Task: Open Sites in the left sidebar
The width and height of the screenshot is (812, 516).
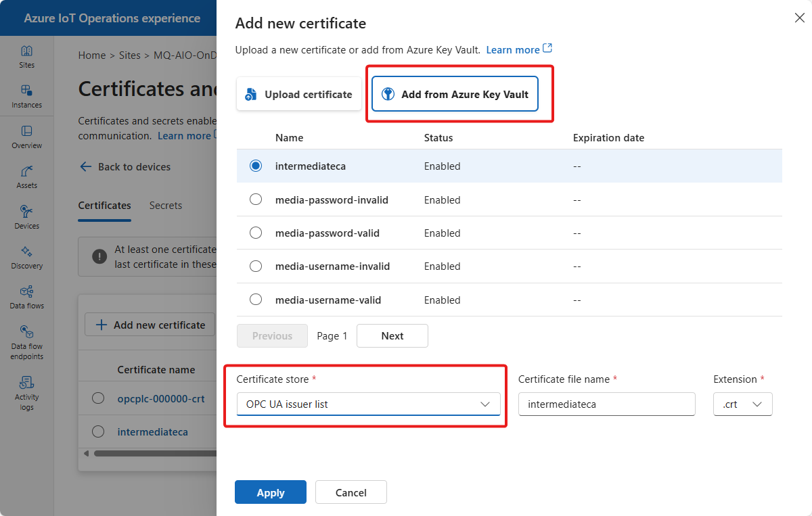Action: tap(26, 57)
